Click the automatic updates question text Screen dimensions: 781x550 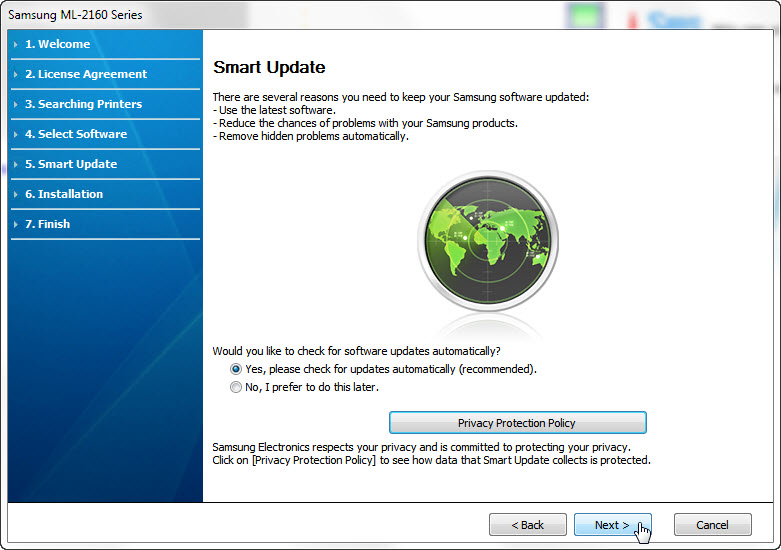pyautogui.click(x=356, y=351)
